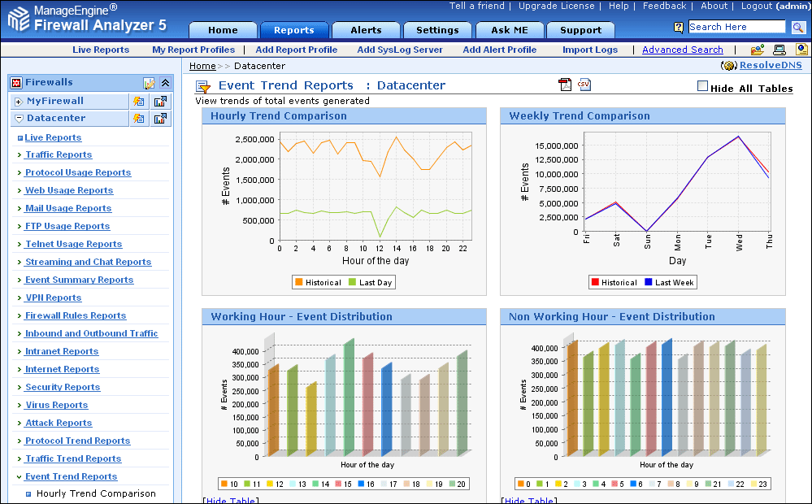Export report as CSV
The height and width of the screenshot is (504, 812).
coord(584,85)
